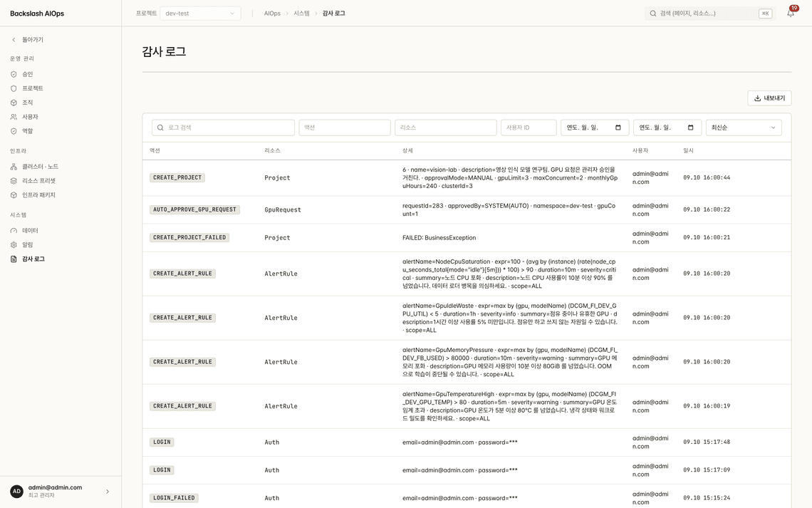Click the CREATE_PROJECT_FAILED action tag

pos(189,238)
